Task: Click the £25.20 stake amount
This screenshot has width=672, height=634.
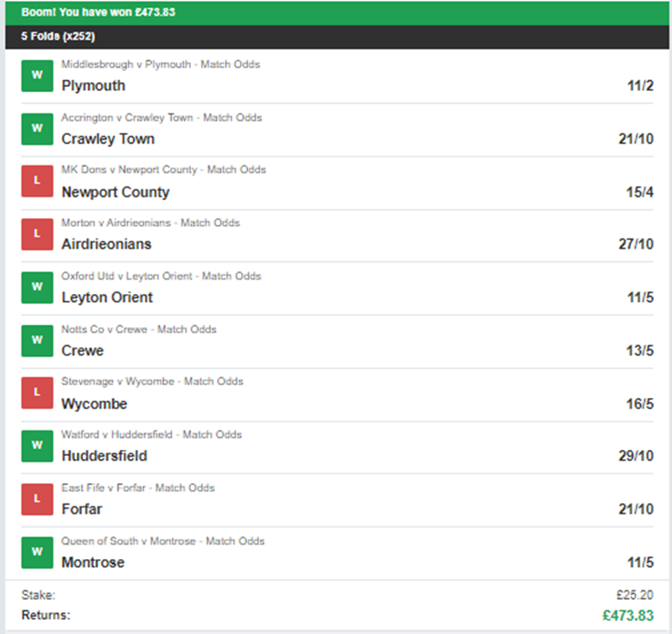Action: coord(634,595)
